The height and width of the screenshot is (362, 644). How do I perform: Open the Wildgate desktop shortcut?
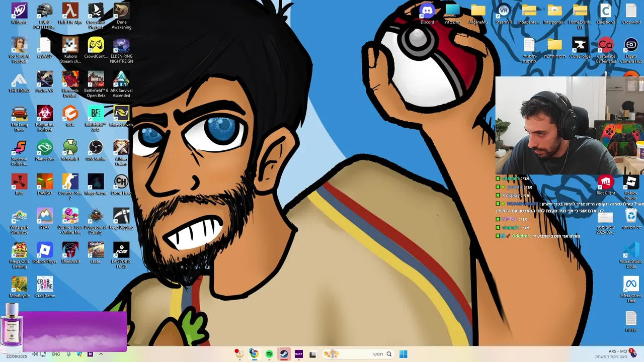[x=19, y=14]
